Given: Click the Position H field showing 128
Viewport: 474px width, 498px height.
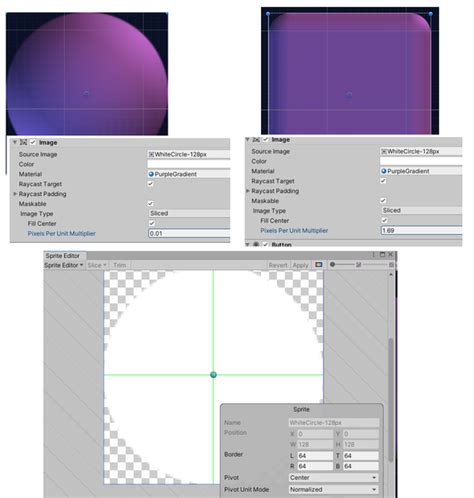Looking at the screenshot, I should [361, 444].
